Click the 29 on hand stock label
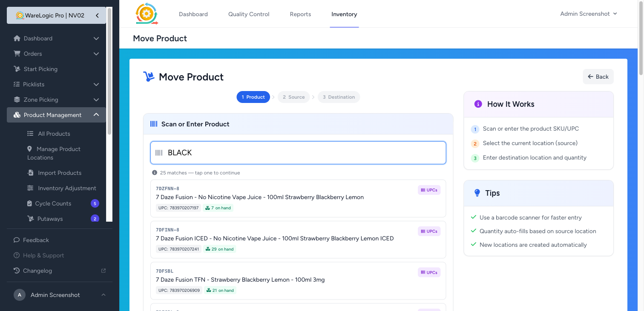This screenshot has height=311, width=644. (x=219, y=249)
